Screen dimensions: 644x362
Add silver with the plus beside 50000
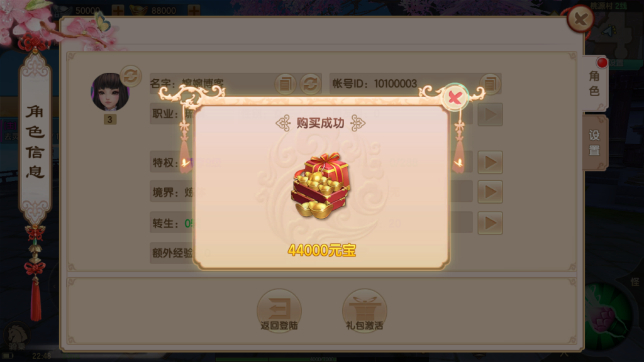118,10
